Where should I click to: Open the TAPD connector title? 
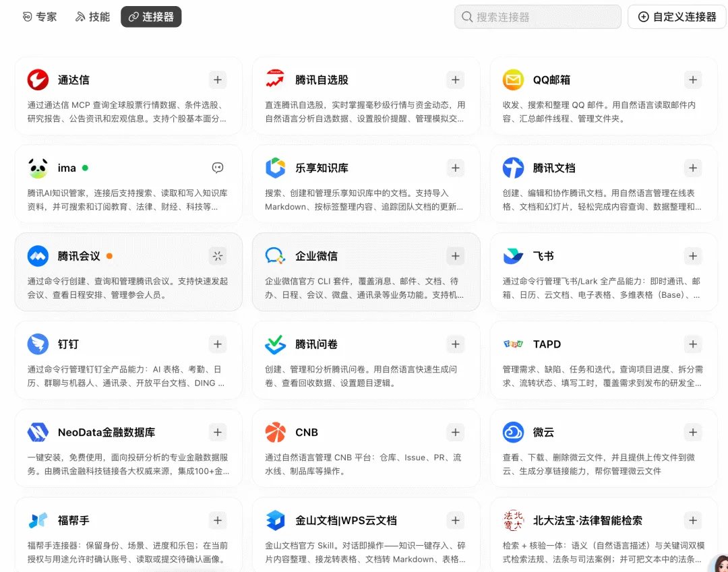pyautogui.click(x=547, y=344)
